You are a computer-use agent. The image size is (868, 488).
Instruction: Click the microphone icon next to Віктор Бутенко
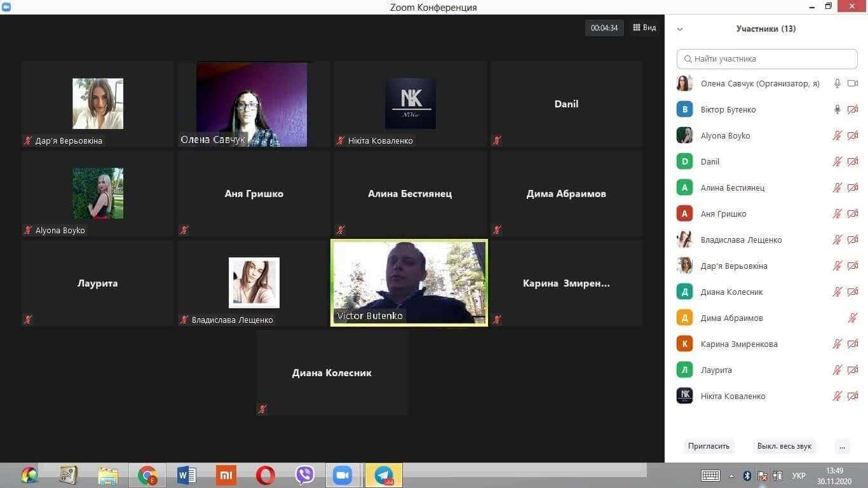click(x=837, y=109)
